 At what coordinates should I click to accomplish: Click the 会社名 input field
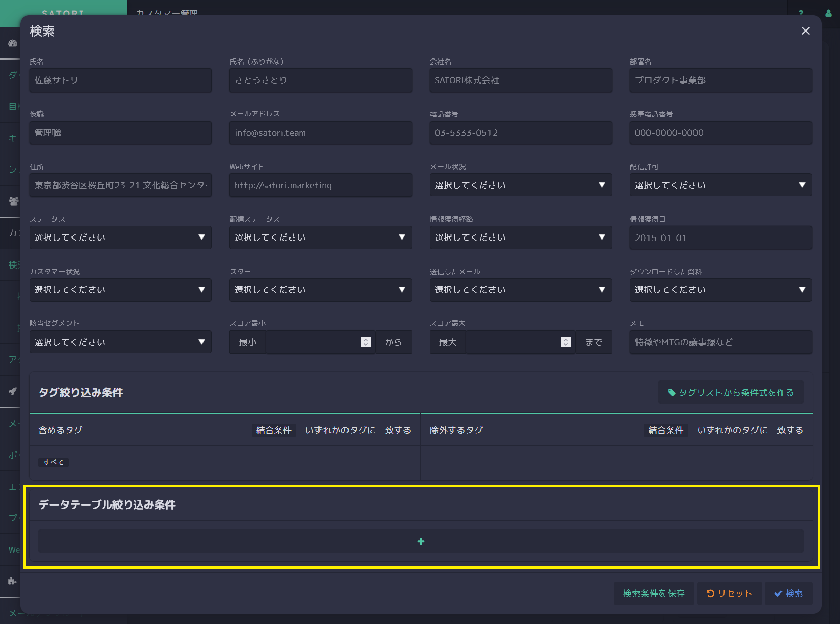(x=520, y=80)
